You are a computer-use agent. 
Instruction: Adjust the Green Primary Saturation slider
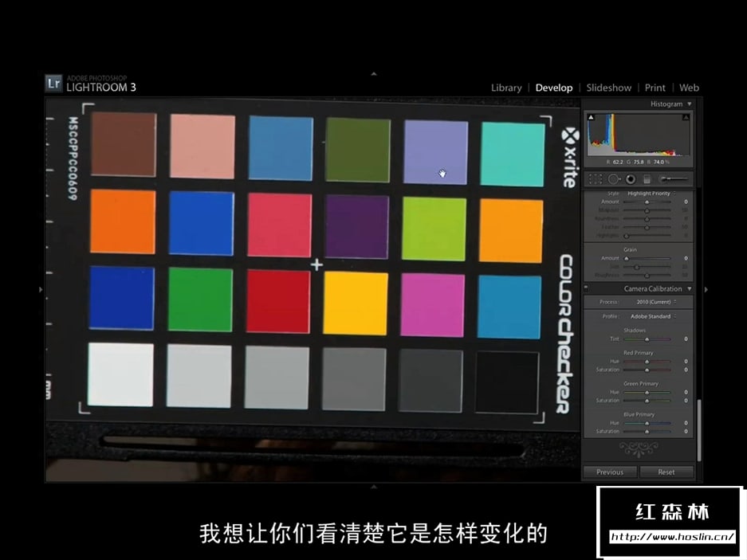647,401
